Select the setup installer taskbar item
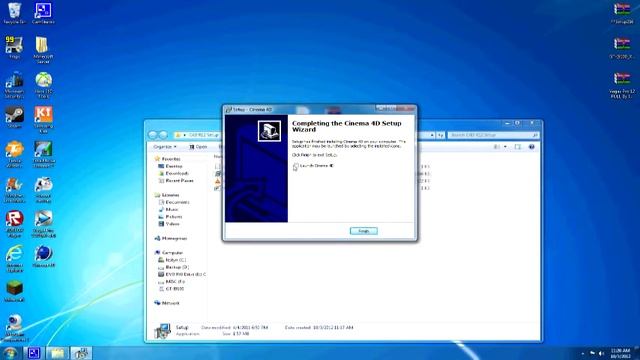 tap(81, 353)
